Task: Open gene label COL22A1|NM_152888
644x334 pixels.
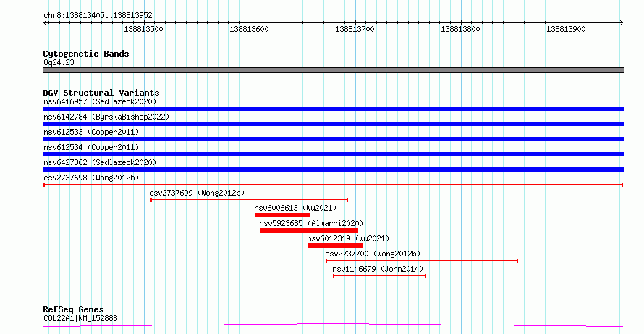Action: [80, 318]
